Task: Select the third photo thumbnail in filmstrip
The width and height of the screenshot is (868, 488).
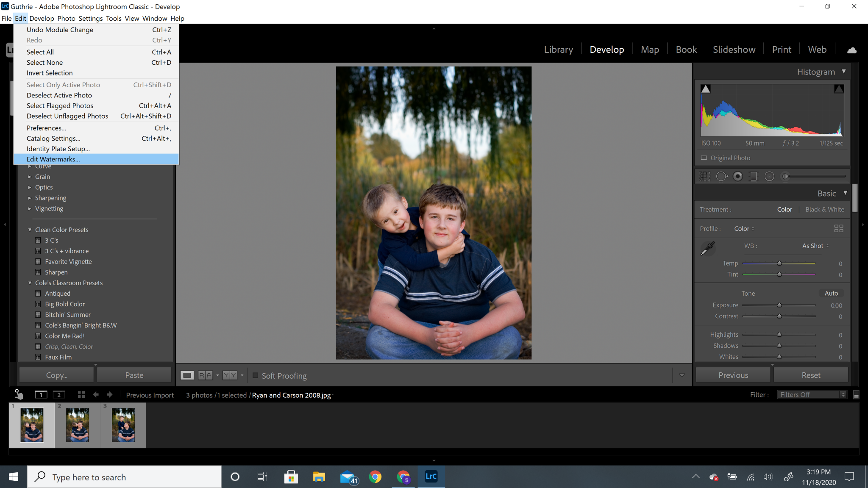Action: [123, 425]
